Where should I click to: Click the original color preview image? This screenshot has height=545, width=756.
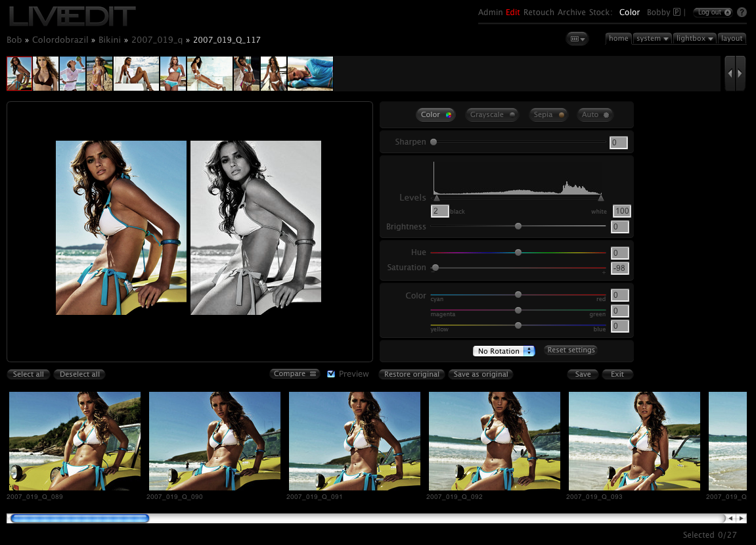(x=121, y=228)
